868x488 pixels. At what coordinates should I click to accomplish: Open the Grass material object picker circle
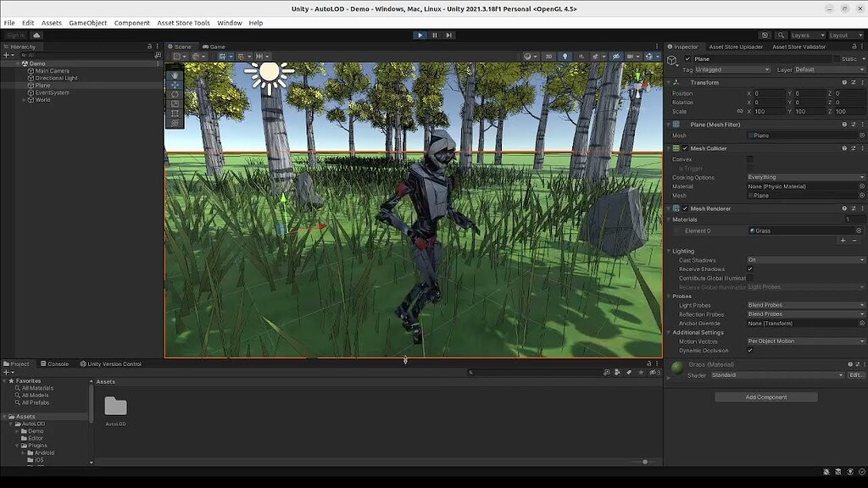(x=859, y=230)
